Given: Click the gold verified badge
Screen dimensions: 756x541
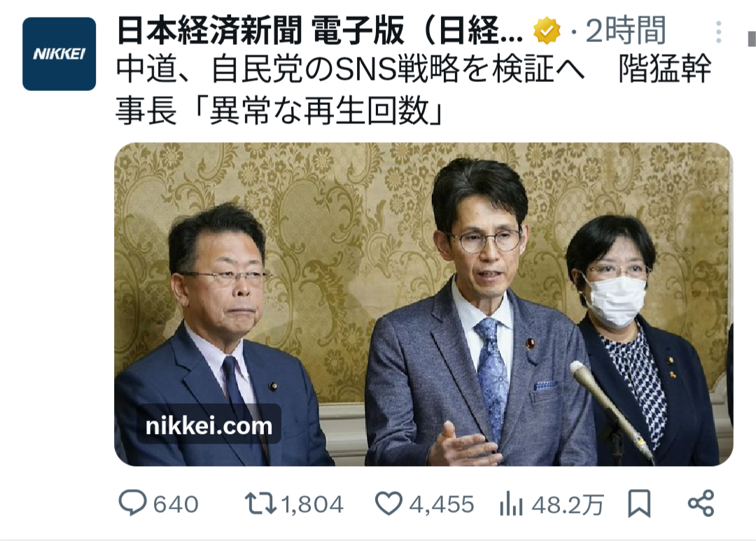Looking at the screenshot, I should 547,31.
